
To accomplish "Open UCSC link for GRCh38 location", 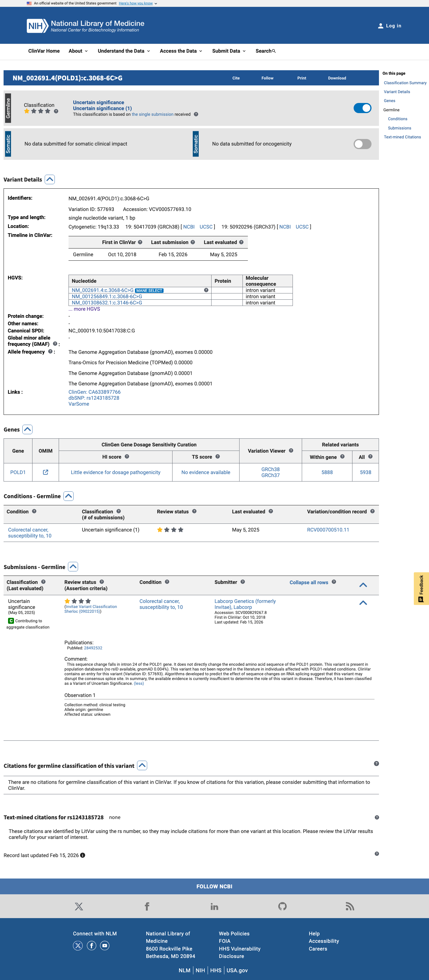I will click(206, 227).
